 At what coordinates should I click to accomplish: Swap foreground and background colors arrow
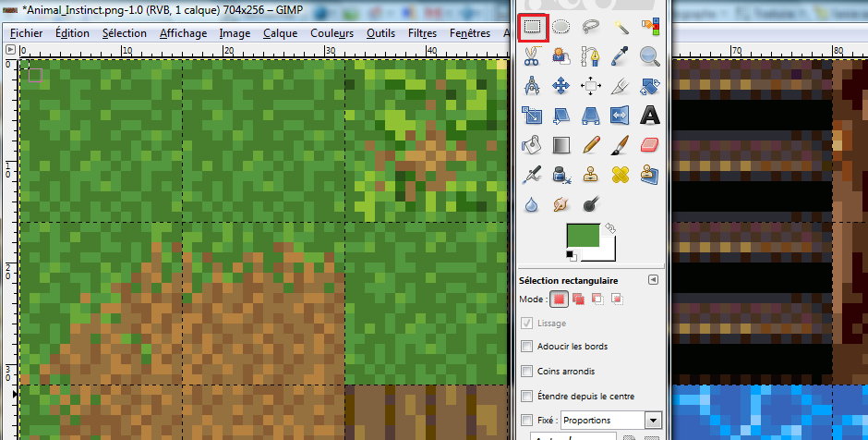pyautogui.click(x=611, y=227)
